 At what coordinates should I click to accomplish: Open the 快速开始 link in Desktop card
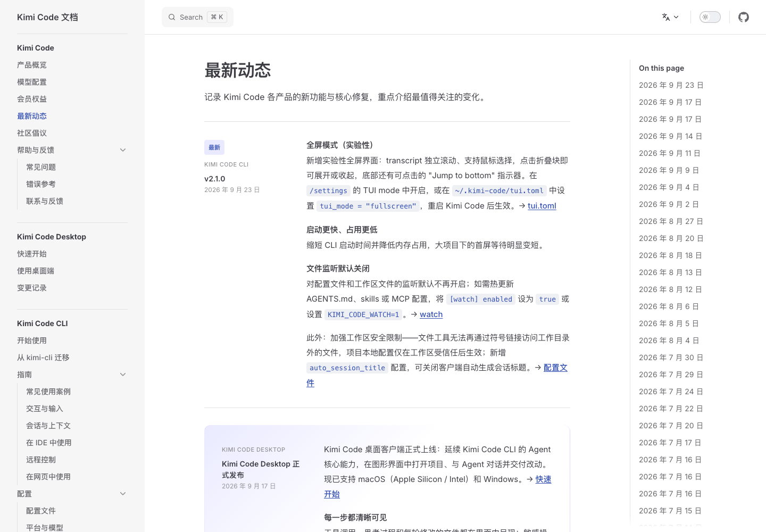(x=543, y=479)
